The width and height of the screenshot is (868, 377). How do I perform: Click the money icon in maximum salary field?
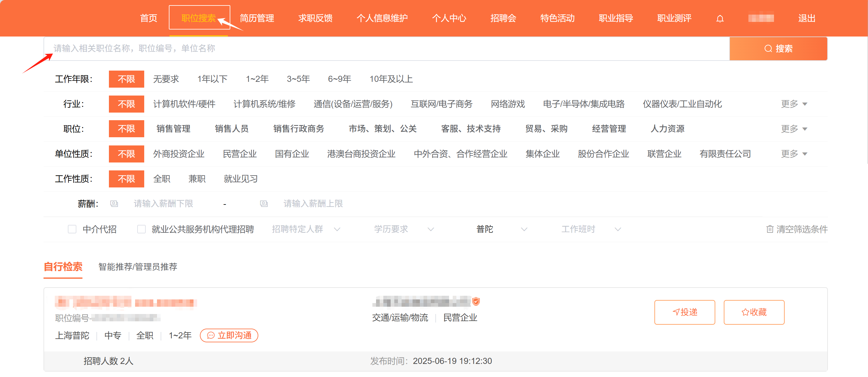tap(264, 204)
